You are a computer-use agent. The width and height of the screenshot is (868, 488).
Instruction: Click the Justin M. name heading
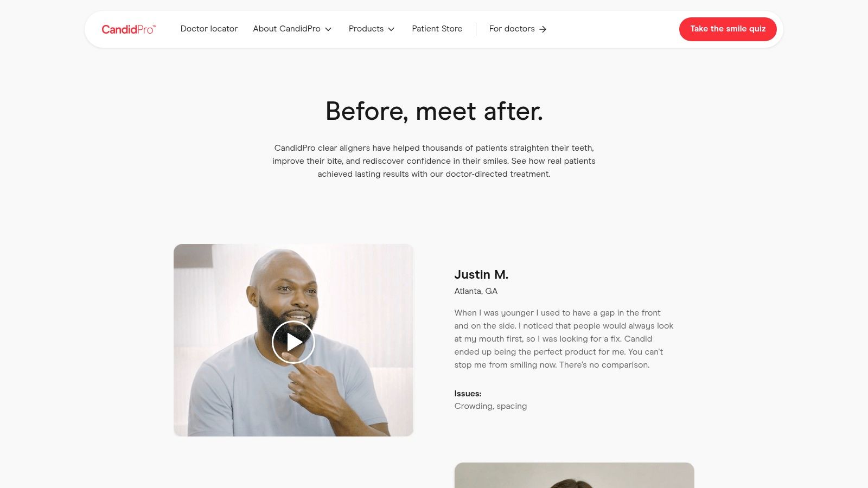481,274
